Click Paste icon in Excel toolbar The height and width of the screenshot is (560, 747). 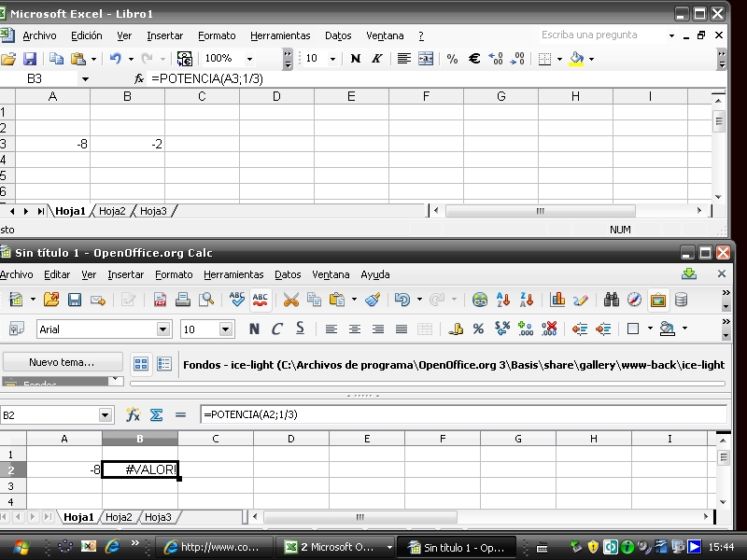(x=78, y=59)
